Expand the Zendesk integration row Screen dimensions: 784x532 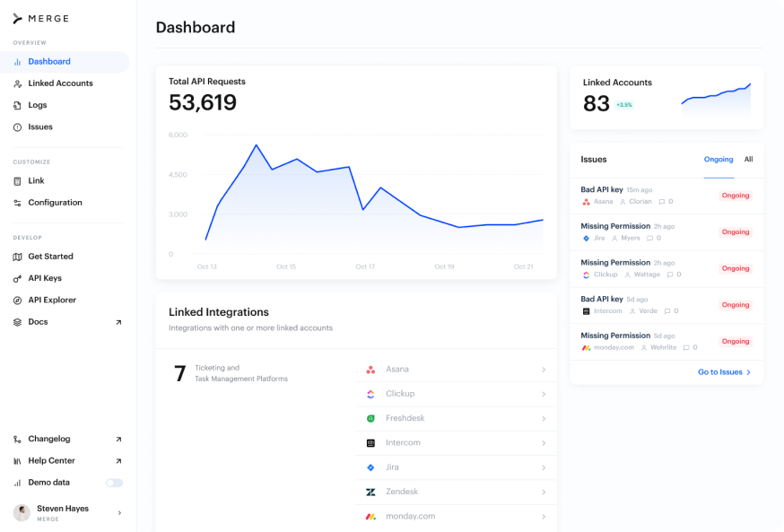click(456, 492)
